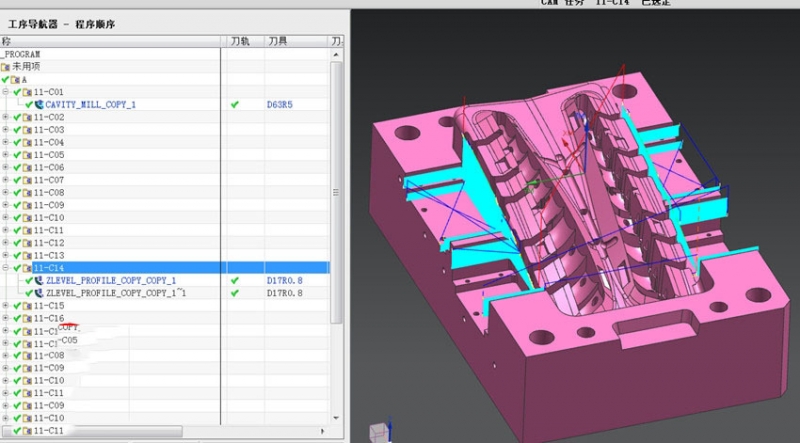Click the green toolpath checkmark for D63R5
The height and width of the screenshot is (443, 800).
click(235, 105)
